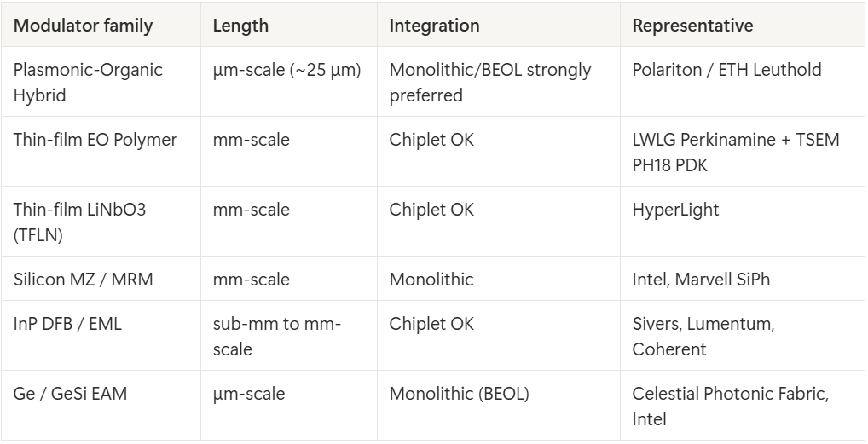Click the LWLG Perkinamine + TSEM cell
Image resolution: width=868 pixels, height=444 pixels.
pyautogui.click(x=743, y=152)
